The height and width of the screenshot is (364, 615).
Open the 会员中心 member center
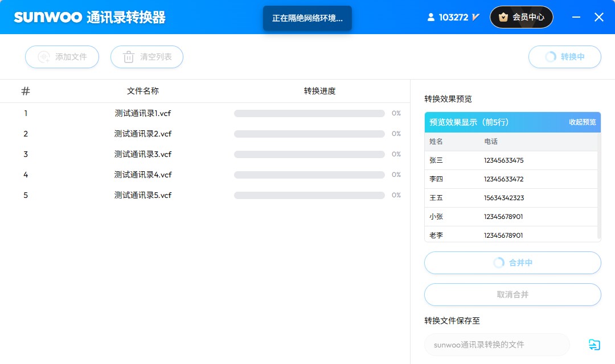pos(522,17)
